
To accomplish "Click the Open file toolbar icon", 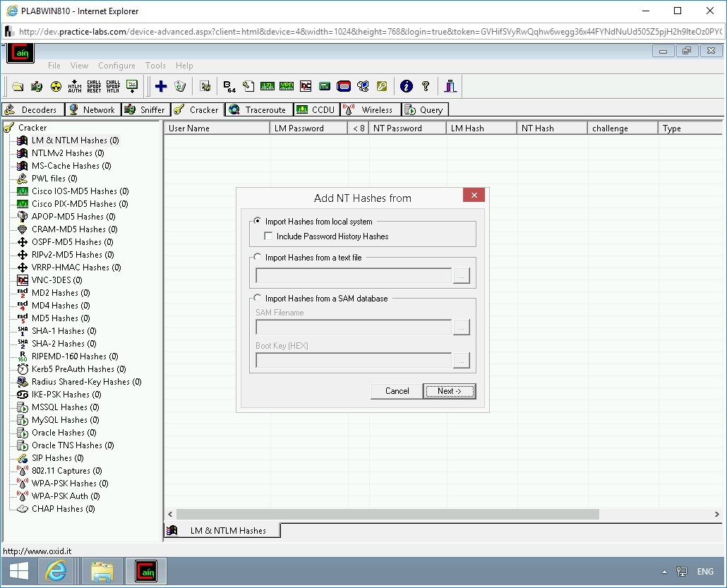I will pyautogui.click(x=18, y=85).
